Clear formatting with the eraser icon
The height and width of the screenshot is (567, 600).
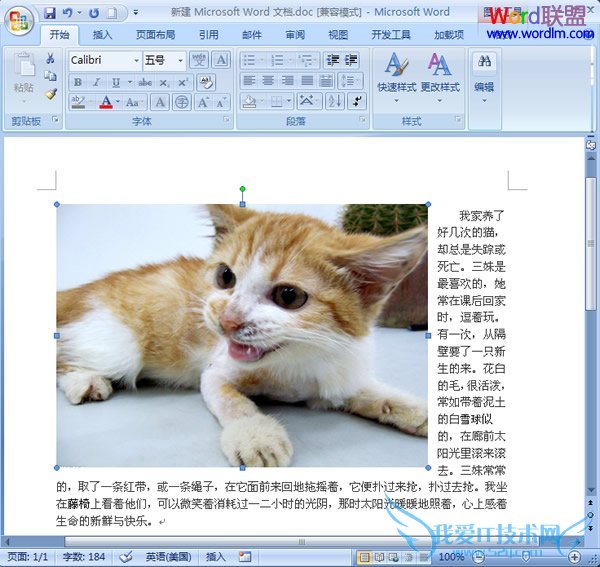[x=206, y=82]
